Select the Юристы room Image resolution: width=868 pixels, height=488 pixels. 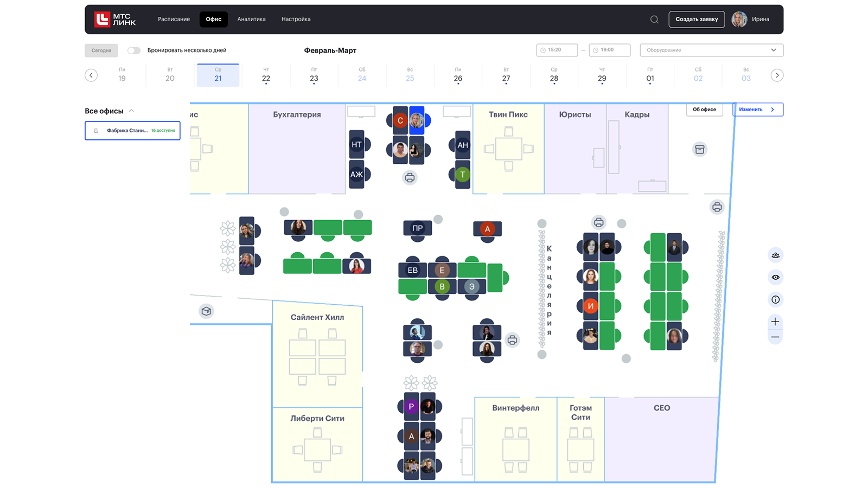[x=575, y=149]
